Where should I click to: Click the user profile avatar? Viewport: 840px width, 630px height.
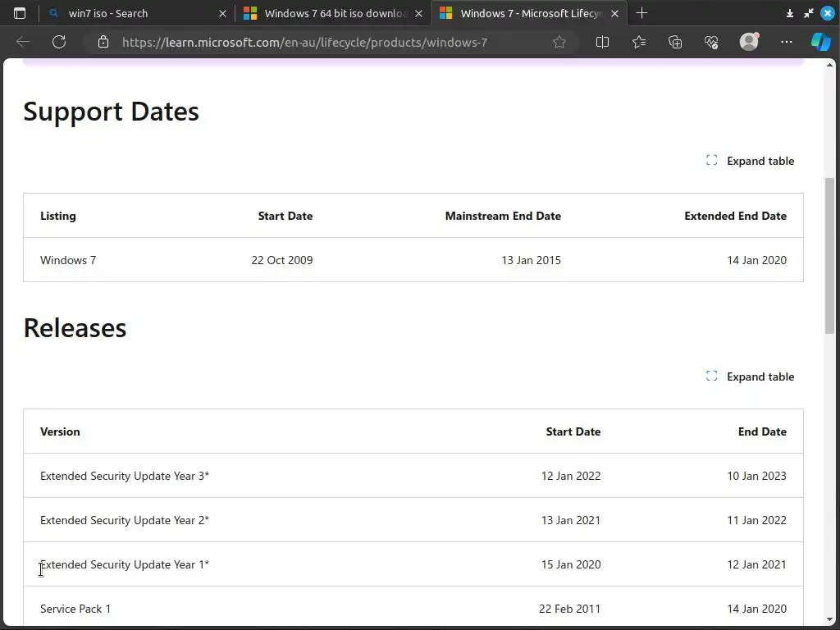[x=748, y=42]
